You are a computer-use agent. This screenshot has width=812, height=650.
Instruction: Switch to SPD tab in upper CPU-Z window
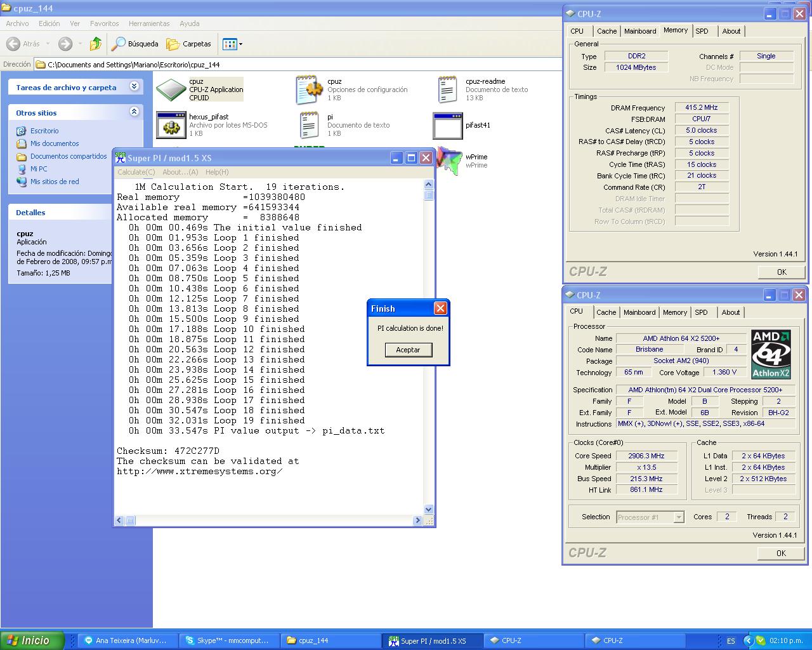coord(702,31)
